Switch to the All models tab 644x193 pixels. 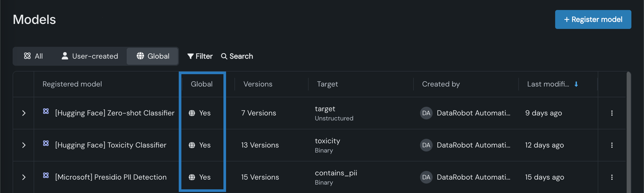pyautogui.click(x=33, y=56)
